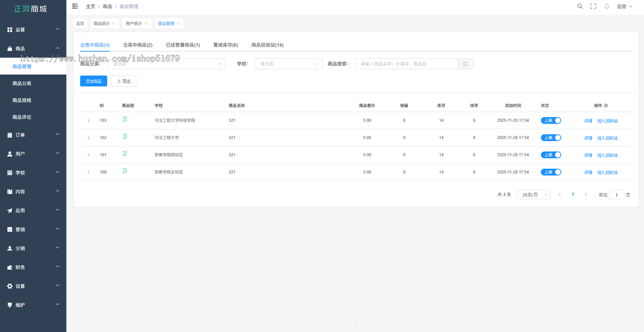
Task: Open the notification bell icon
Action: coord(607,6)
